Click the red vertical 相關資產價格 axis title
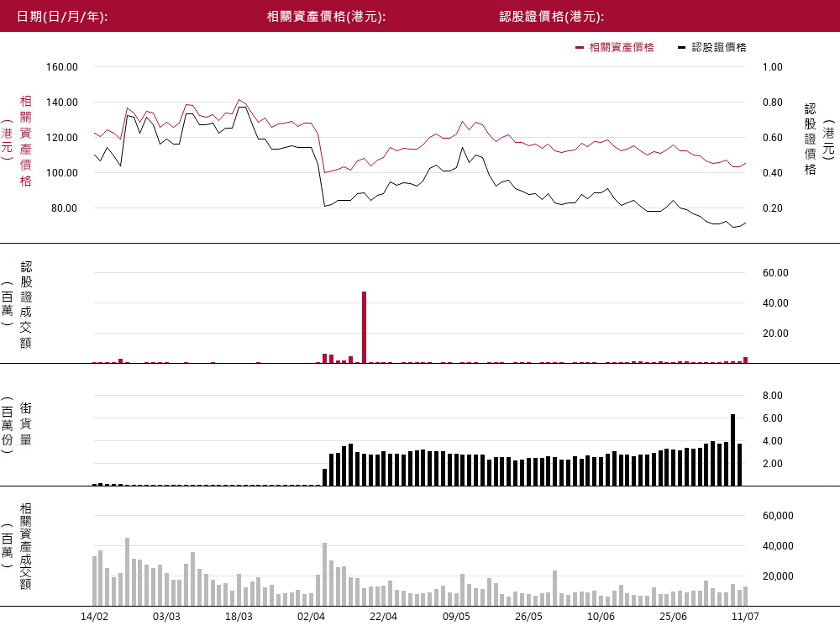The image size is (840, 631). 25,141
